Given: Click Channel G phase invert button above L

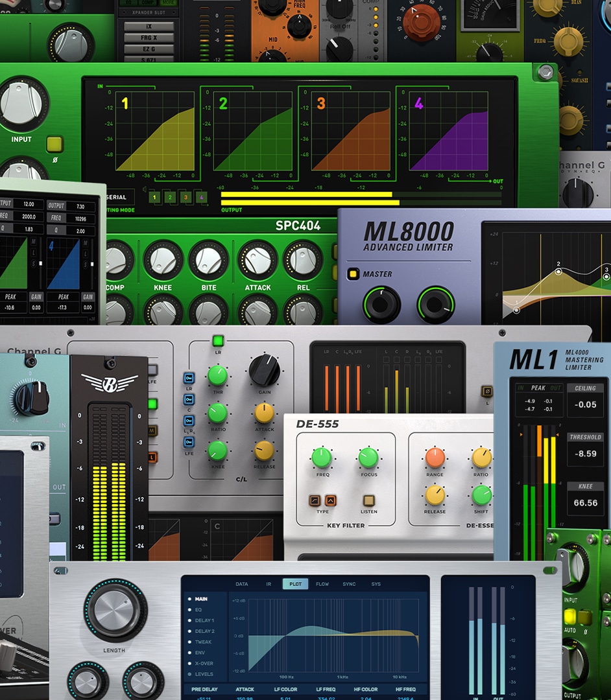Looking at the screenshot, I should point(487,391).
